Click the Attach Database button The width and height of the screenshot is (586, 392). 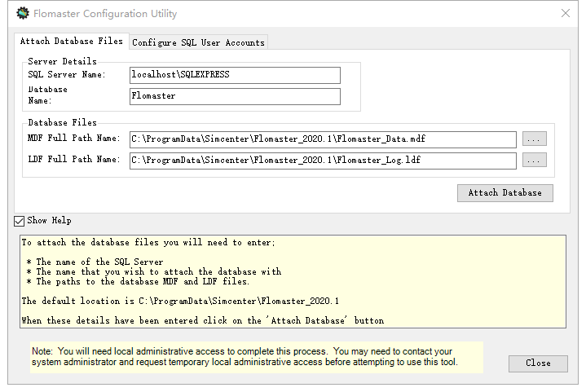coord(504,193)
